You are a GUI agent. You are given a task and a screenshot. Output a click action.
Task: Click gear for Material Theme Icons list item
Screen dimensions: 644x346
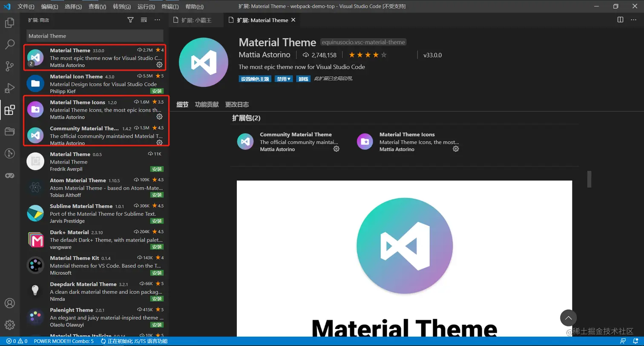pos(159,117)
